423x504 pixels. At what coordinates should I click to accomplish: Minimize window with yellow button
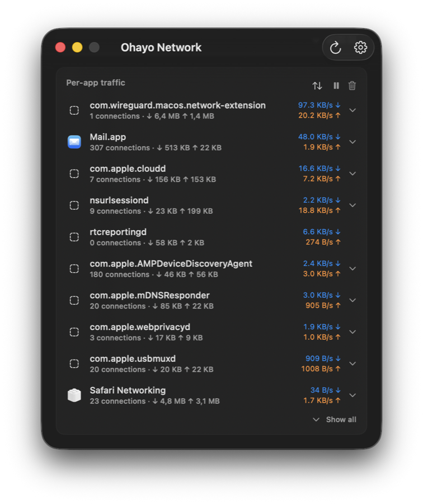pos(77,47)
